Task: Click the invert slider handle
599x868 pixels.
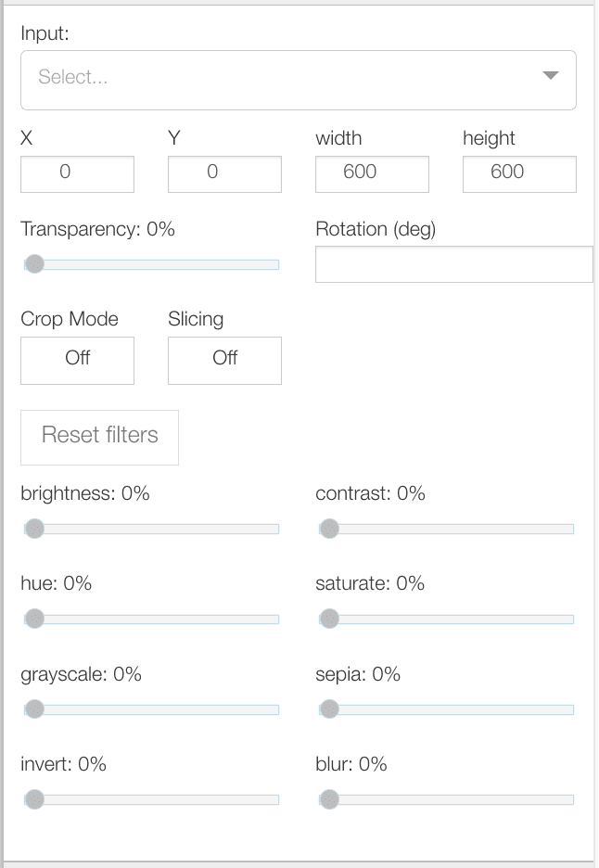Action: pyautogui.click(x=34, y=799)
